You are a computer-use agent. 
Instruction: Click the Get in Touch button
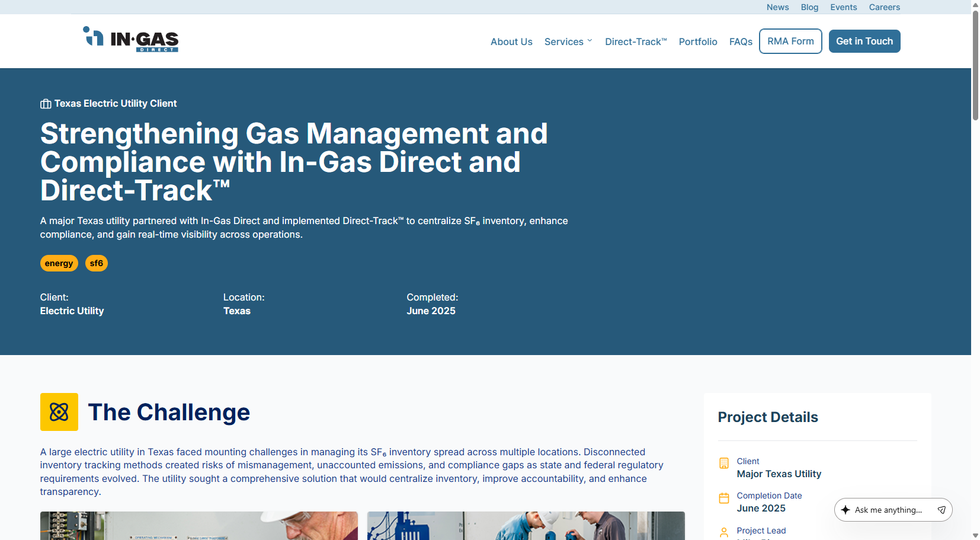pyautogui.click(x=864, y=41)
